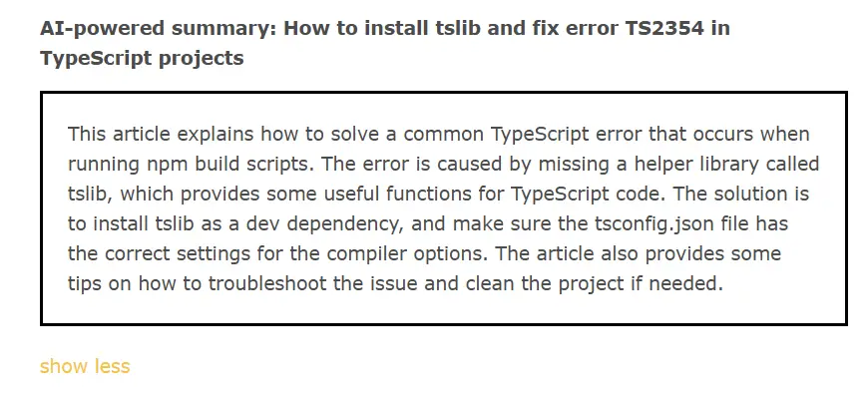Viewport: 868px width, 399px height.
Task: Click "correct settings" in the summary
Action: click(171, 253)
